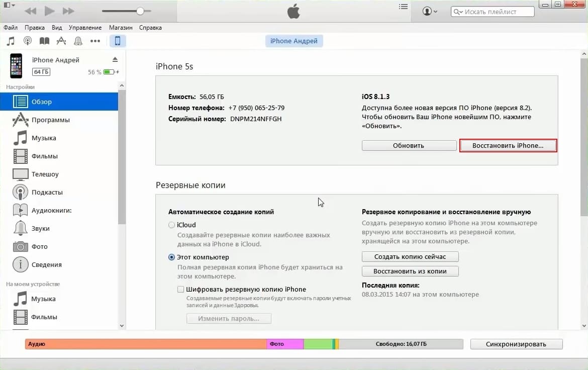Click the phone number +7 (950) 065-25-79
Screen dimensions: 588x370
[x=256, y=108]
